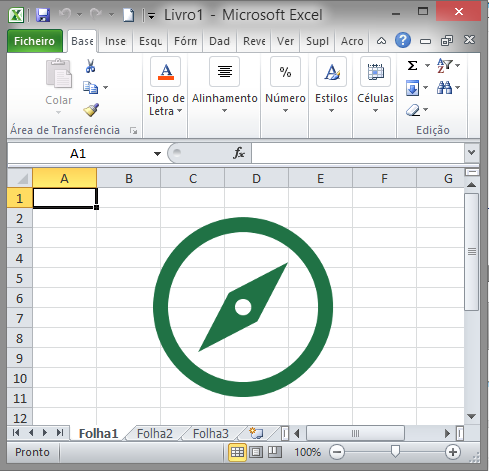Click the AutoSum sigma icon
Screen dimensions: 489x471
coord(412,65)
